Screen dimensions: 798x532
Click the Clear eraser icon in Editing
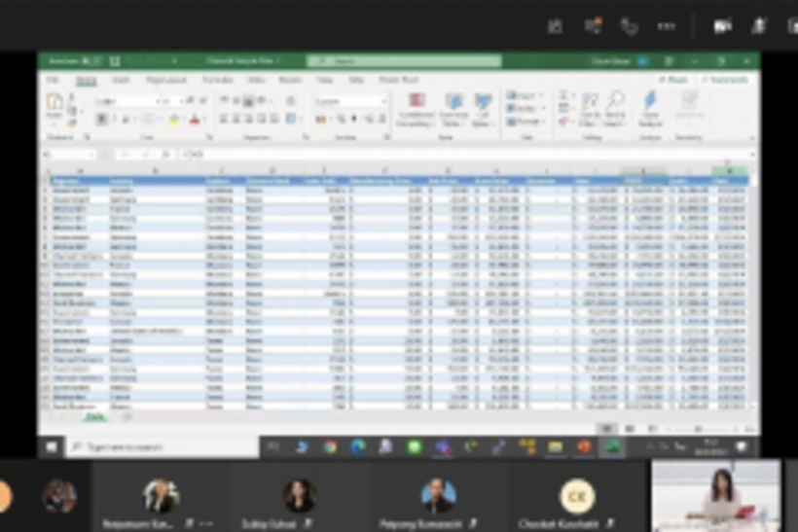coord(563,122)
